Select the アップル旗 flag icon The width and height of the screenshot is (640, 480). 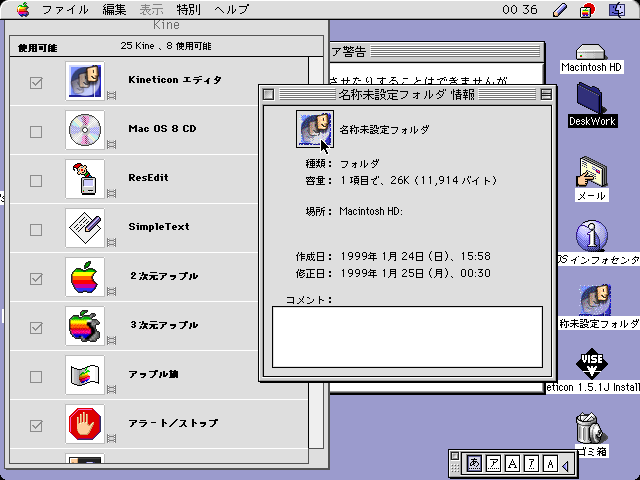pos(85,375)
